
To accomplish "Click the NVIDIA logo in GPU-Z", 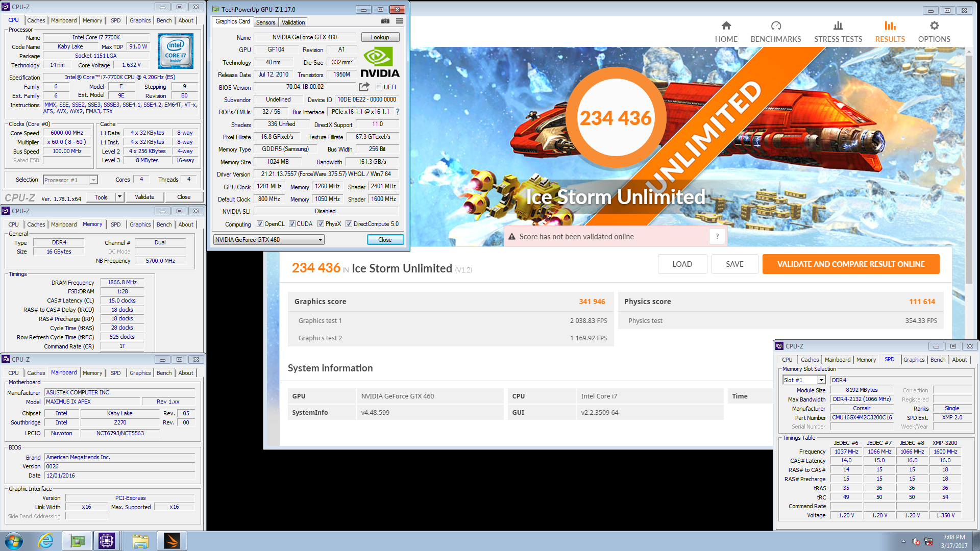I will click(x=380, y=62).
